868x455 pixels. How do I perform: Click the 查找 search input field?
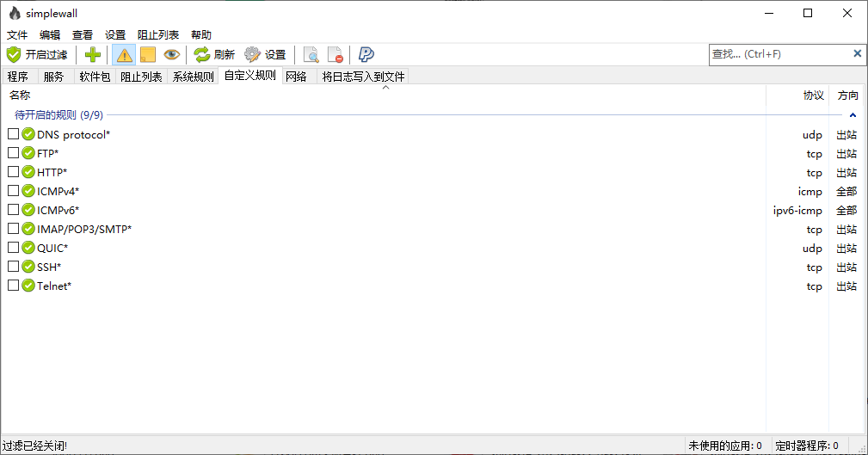click(779, 54)
